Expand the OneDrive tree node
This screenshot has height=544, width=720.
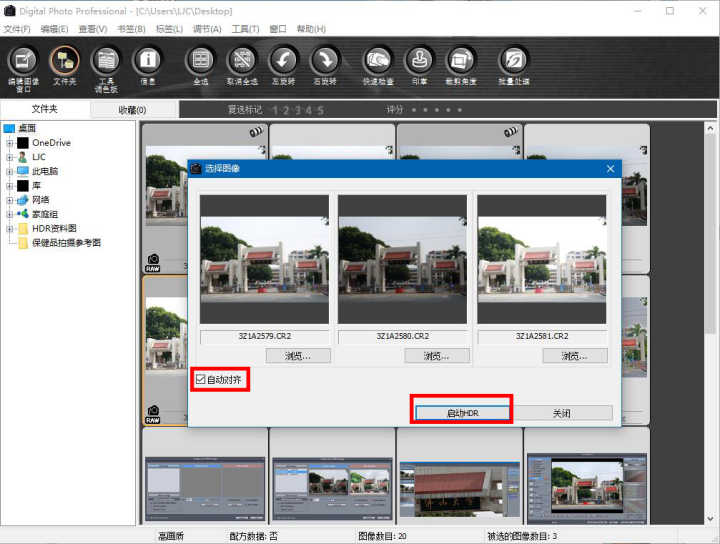9,143
